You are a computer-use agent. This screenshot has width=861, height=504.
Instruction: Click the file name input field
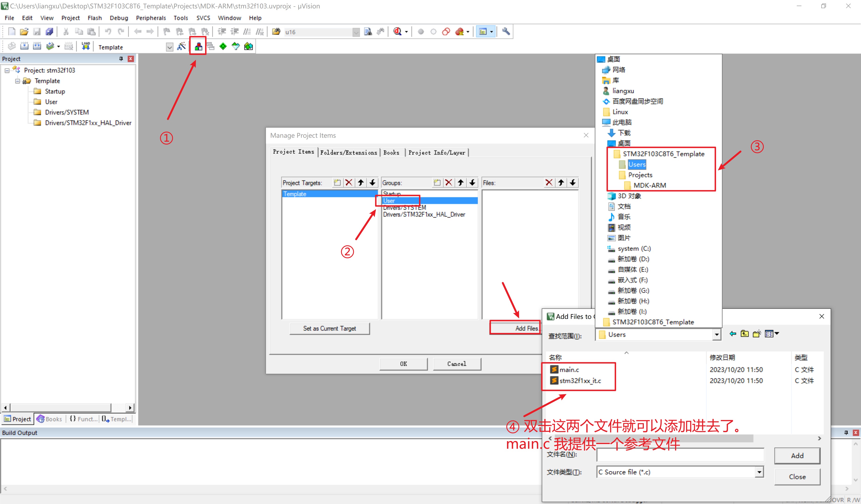pos(680,455)
